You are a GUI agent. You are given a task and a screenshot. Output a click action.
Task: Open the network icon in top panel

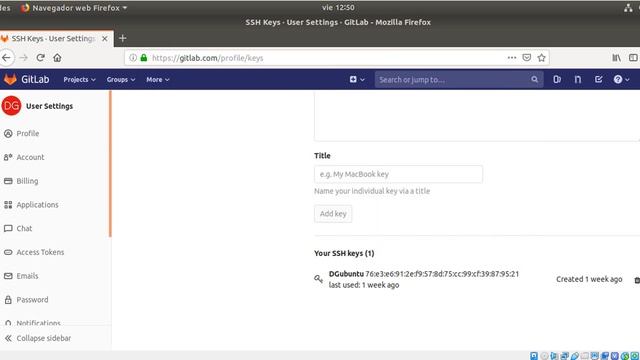click(x=628, y=7)
